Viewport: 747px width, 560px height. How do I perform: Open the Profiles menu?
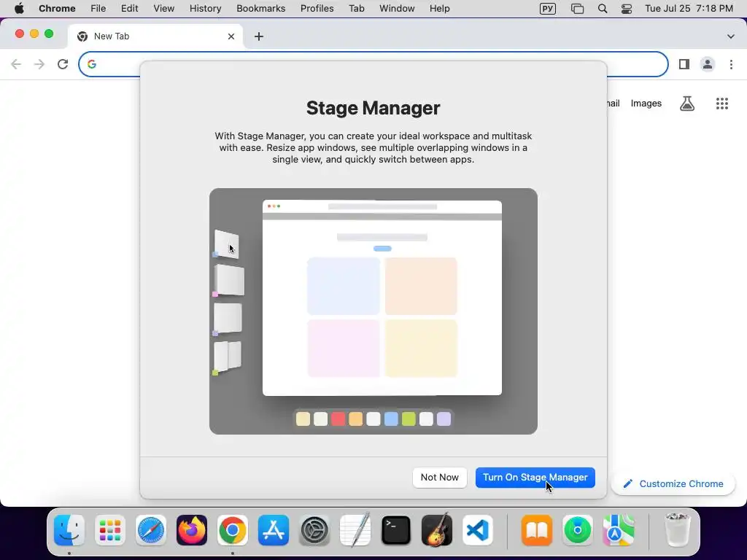tap(317, 9)
